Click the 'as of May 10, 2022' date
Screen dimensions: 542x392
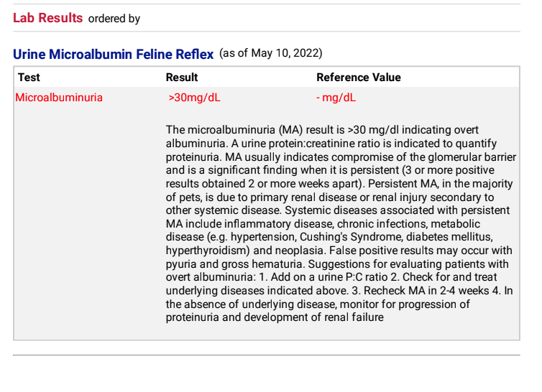pyautogui.click(x=271, y=54)
